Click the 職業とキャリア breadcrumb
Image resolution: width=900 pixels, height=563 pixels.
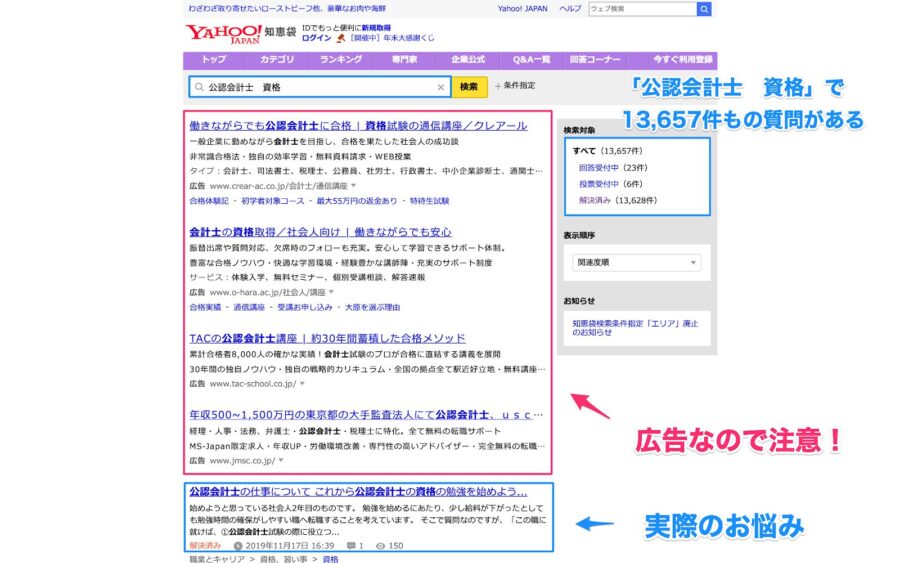click(217, 559)
